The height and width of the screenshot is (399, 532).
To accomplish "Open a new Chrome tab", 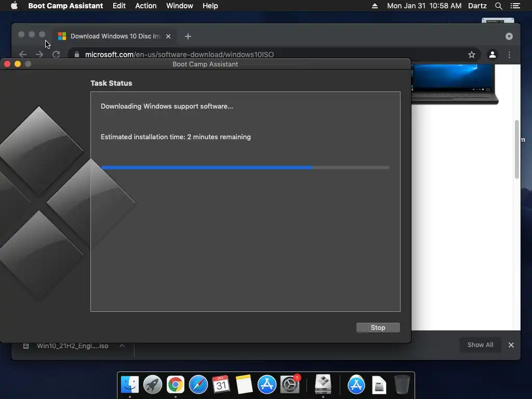I will [188, 36].
